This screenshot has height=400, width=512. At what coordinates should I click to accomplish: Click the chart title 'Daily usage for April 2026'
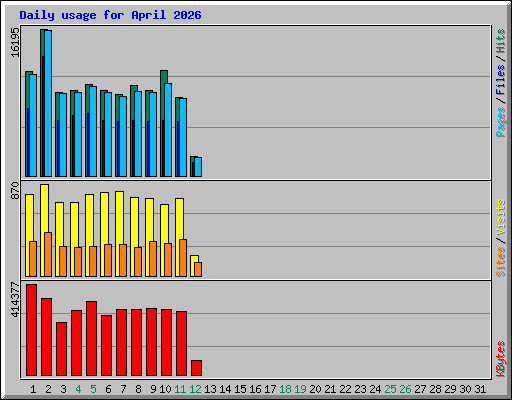(110, 15)
